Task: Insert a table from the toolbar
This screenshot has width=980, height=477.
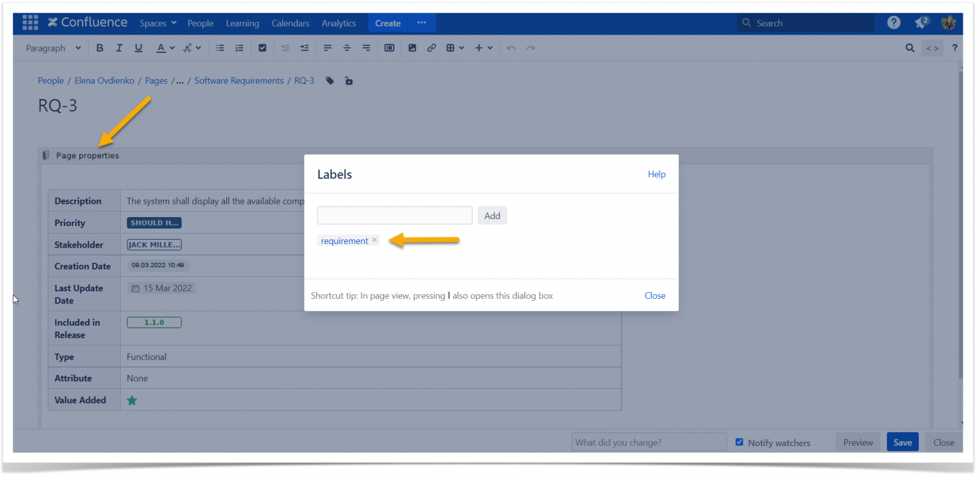Action: pos(451,47)
